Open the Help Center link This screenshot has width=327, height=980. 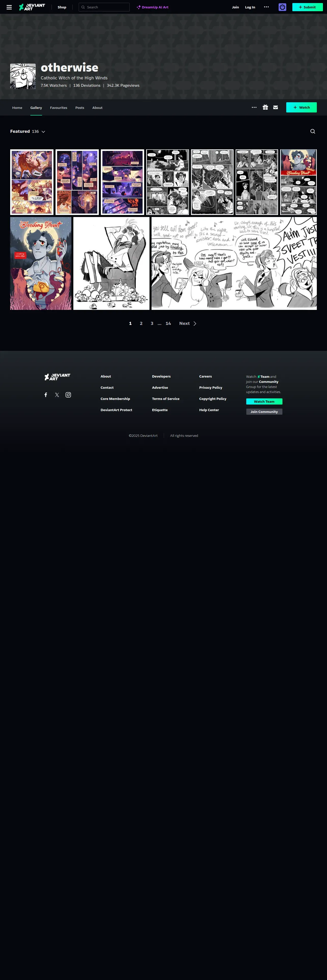[209, 410]
